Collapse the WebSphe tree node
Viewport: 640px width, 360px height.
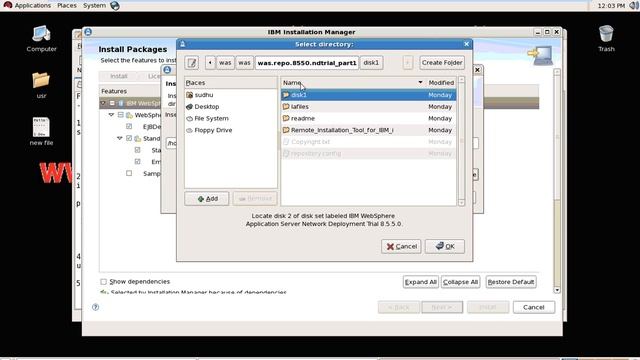(x=111, y=115)
